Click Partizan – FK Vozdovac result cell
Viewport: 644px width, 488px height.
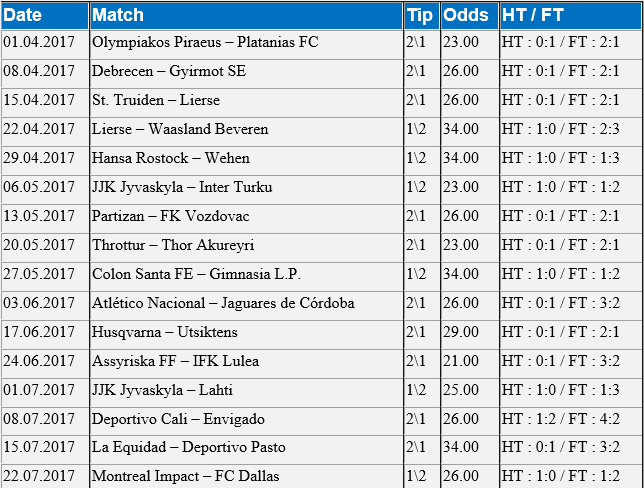pyautogui.click(x=571, y=218)
